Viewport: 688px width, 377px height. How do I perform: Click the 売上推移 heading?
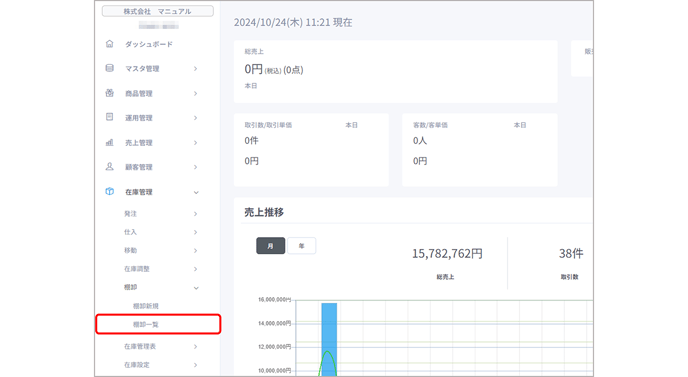(264, 212)
